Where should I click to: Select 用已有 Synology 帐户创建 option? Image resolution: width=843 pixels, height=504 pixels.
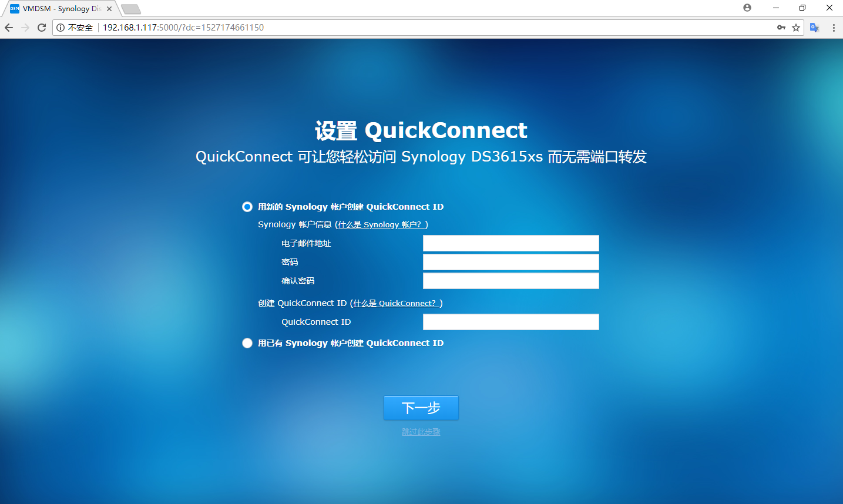pos(247,343)
